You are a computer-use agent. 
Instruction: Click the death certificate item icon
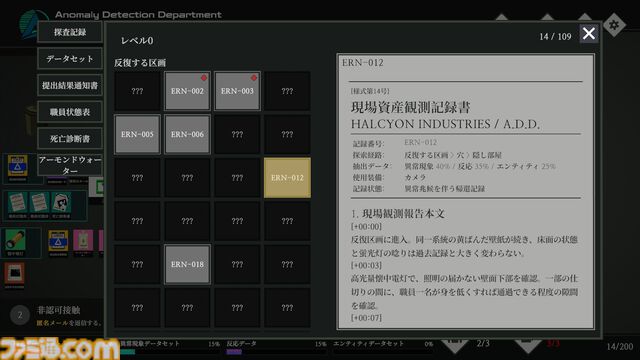pyautogui.click(x=61, y=203)
